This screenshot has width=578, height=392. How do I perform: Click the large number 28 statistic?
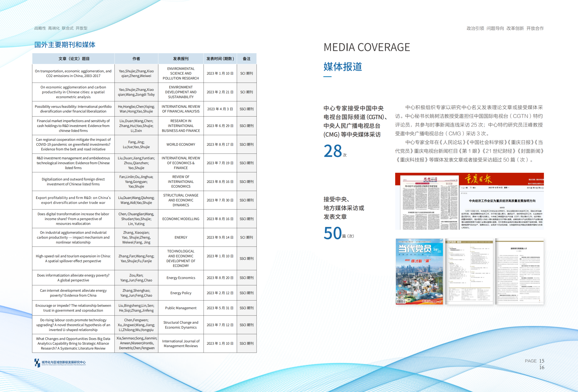point(333,151)
